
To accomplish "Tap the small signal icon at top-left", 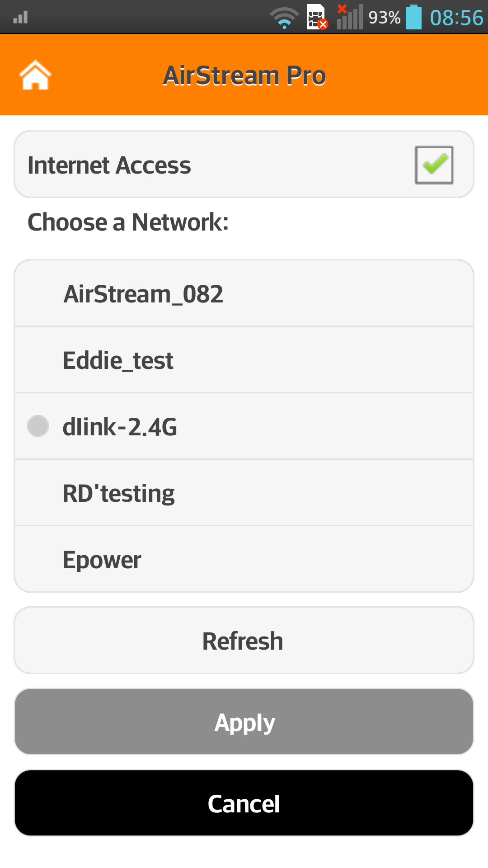I will (20, 18).
